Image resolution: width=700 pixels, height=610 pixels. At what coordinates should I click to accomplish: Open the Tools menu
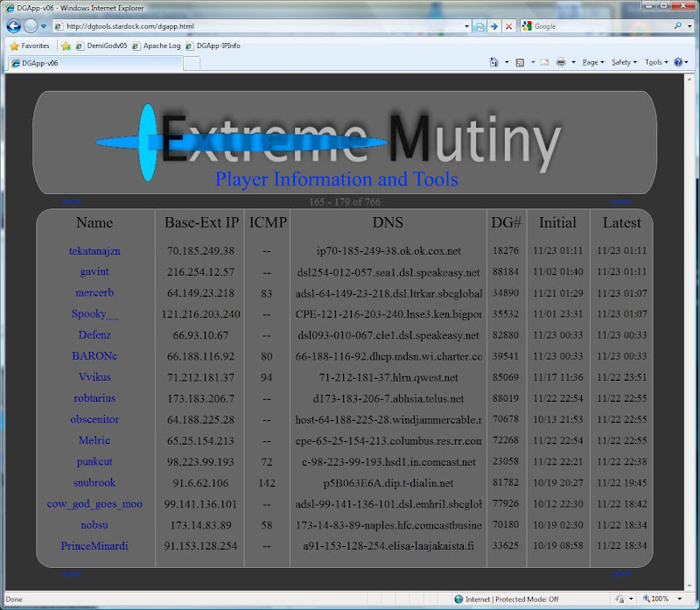coord(655,62)
